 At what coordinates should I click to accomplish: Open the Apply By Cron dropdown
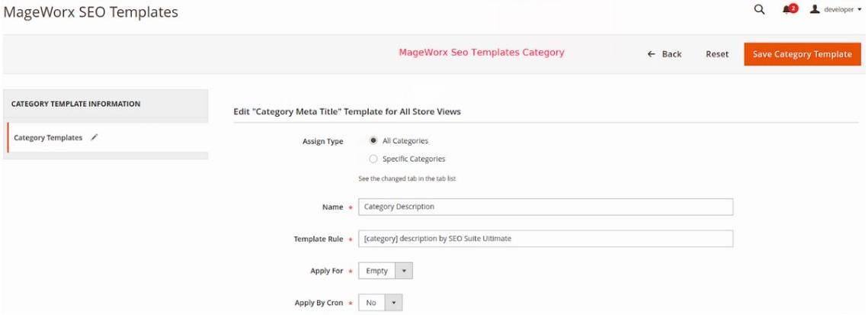point(393,303)
